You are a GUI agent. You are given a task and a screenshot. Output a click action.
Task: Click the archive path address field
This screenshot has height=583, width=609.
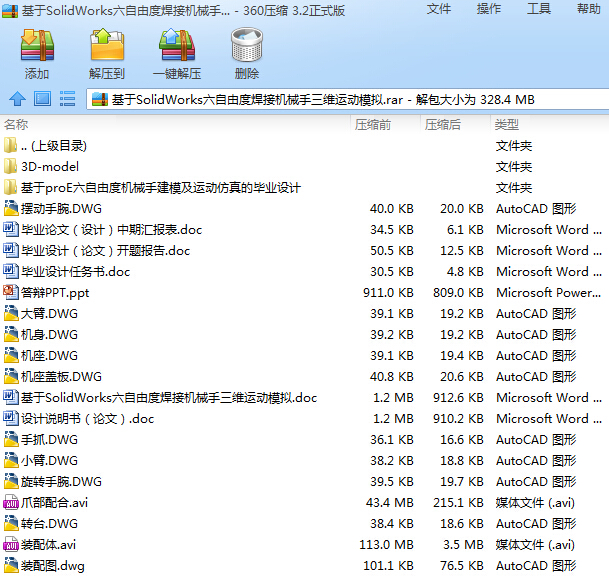click(348, 99)
